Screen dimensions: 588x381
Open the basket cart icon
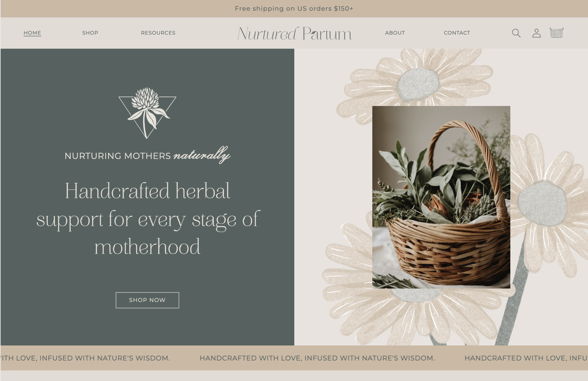(556, 32)
